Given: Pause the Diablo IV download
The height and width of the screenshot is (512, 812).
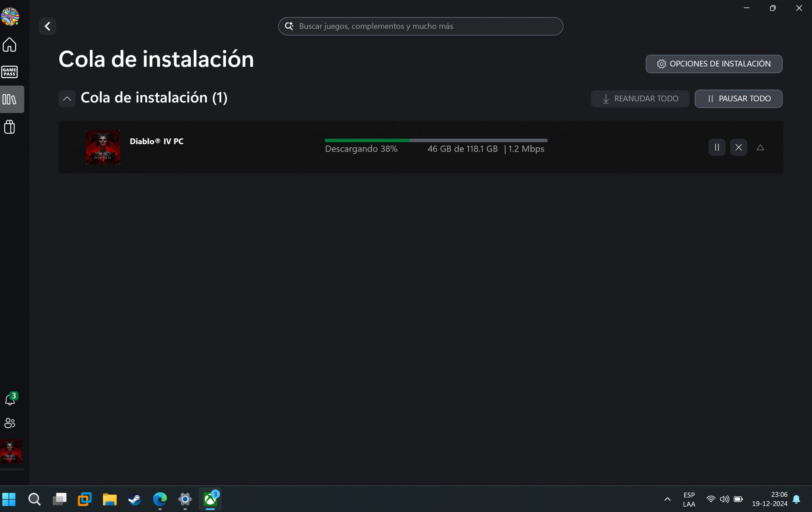Looking at the screenshot, I should [x=717, y=148].
